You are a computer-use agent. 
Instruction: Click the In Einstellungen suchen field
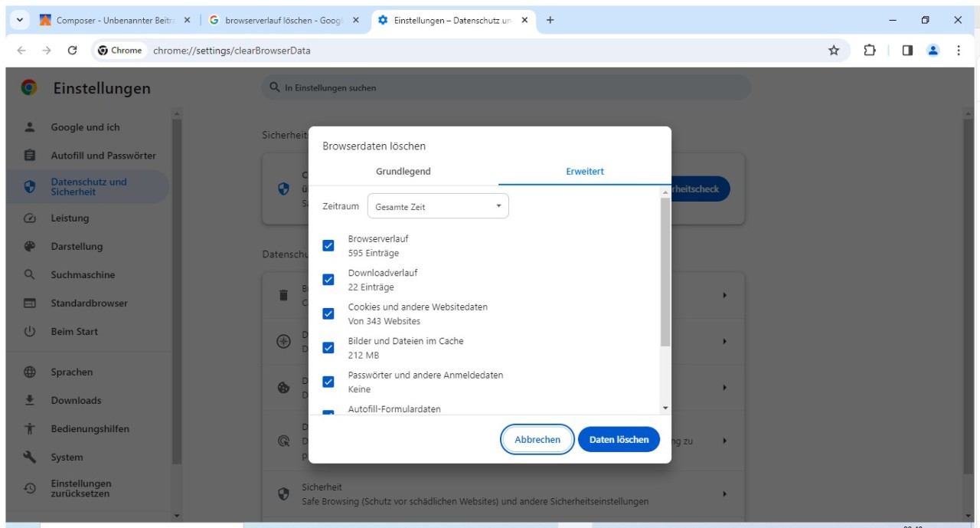[x=505, y=88]
